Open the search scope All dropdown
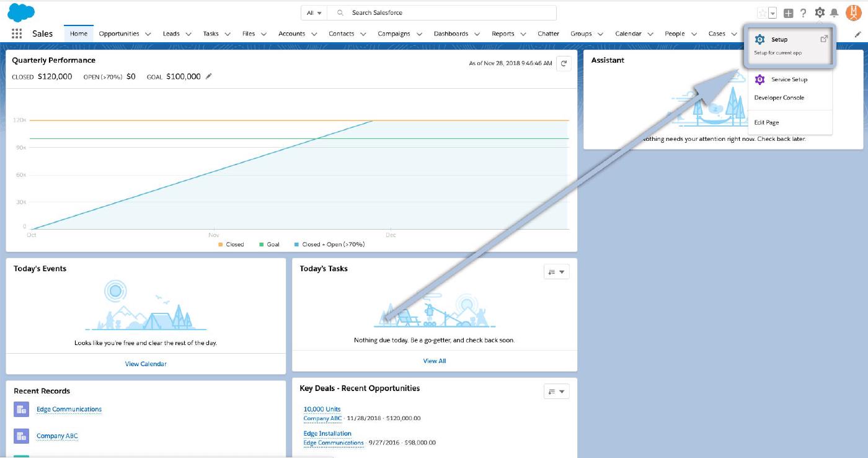 [x=314, y=12]
